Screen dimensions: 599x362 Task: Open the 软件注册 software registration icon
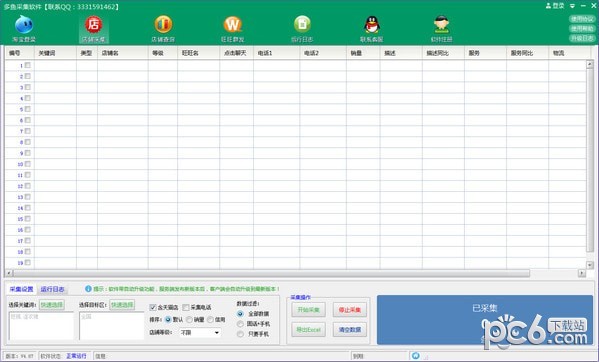point(441,25)
